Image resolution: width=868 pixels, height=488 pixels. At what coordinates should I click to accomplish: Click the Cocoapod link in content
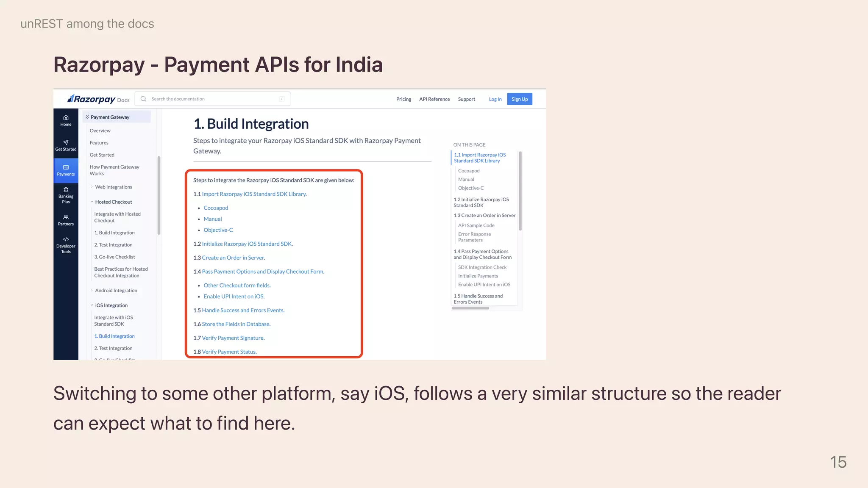tap(216, 208)
